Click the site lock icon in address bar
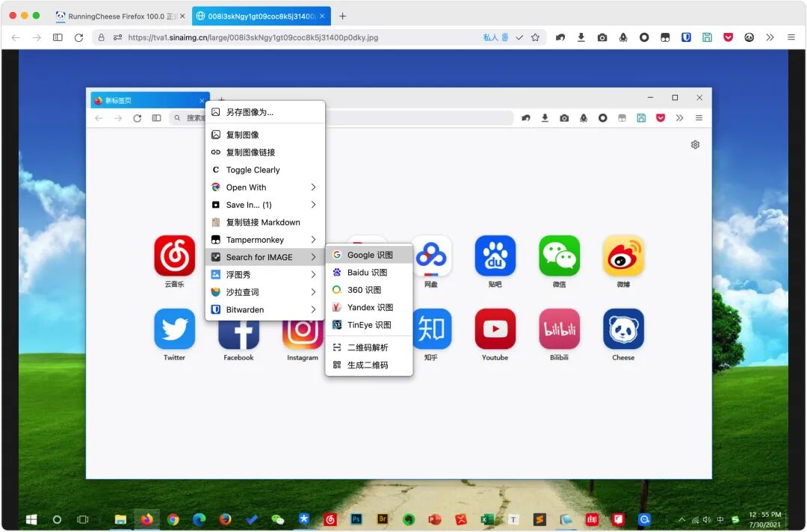Image resolution: width=807 pixels, height=532 pixels. point(102,37)
